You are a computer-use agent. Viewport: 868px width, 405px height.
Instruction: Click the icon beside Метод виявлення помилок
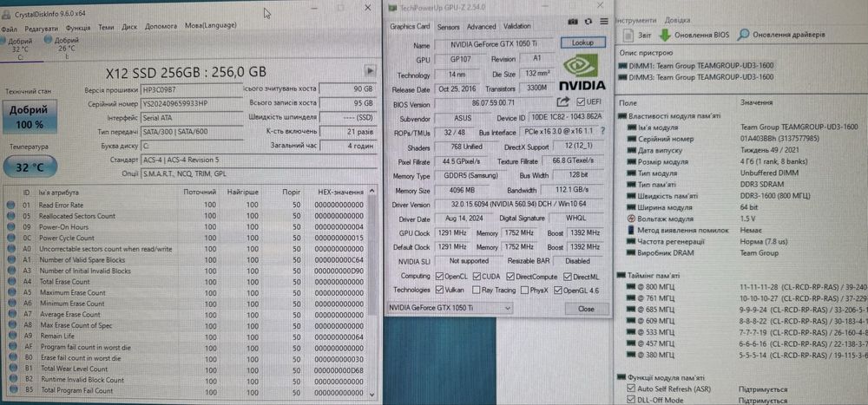tap(632, 230)
